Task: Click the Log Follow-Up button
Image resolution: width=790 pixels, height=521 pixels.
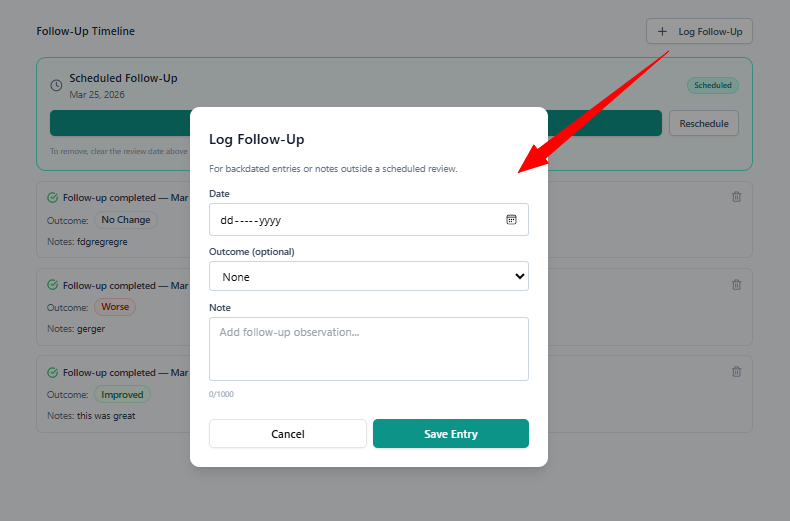Action: pos(699,32)
